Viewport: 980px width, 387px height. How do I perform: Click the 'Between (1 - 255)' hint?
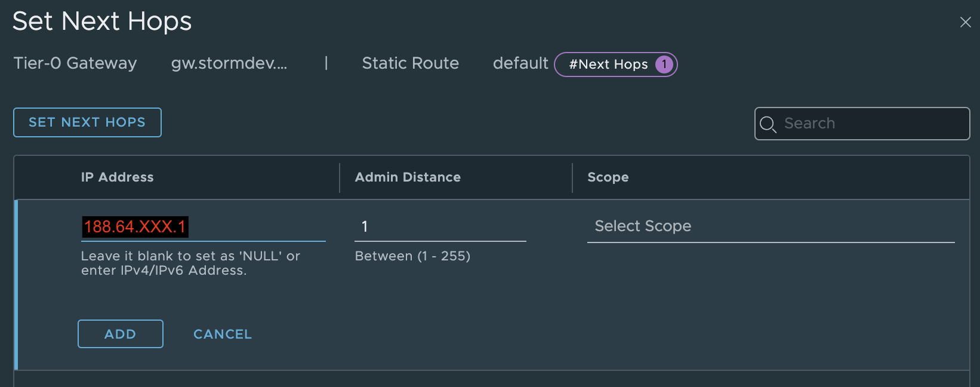coord(412,256)
